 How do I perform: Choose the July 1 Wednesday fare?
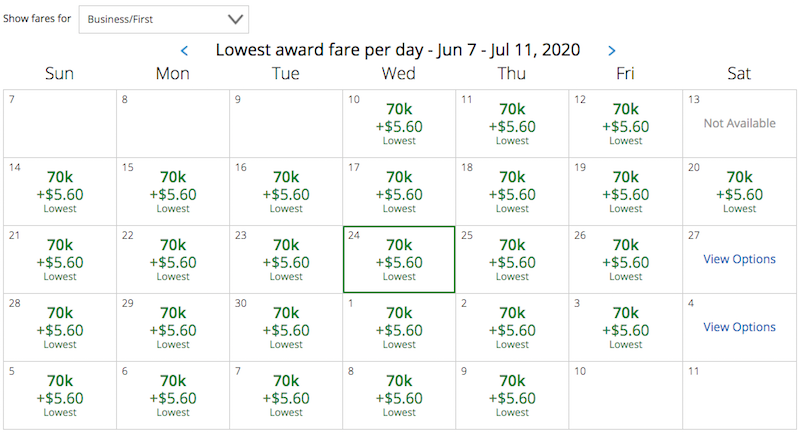(399, 327)
